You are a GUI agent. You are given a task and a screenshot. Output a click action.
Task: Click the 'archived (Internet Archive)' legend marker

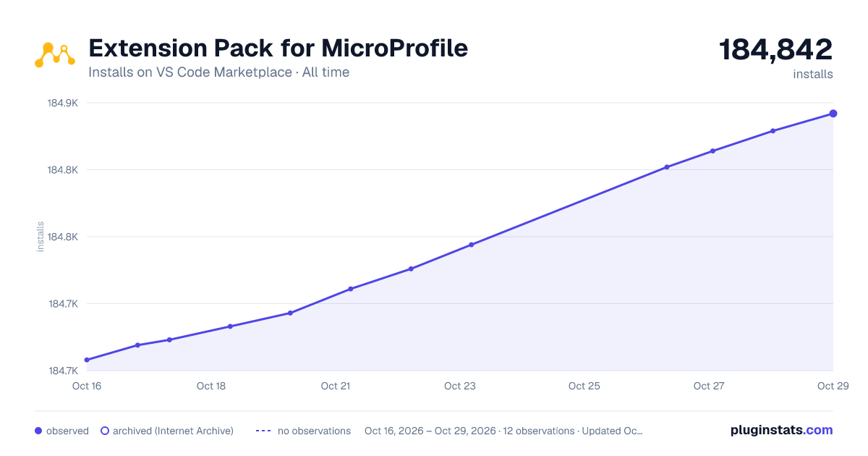pos(105,431)
